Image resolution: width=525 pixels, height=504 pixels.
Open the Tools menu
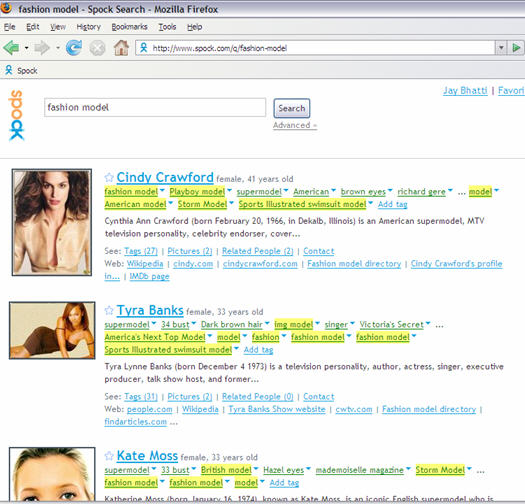[167, 27]
